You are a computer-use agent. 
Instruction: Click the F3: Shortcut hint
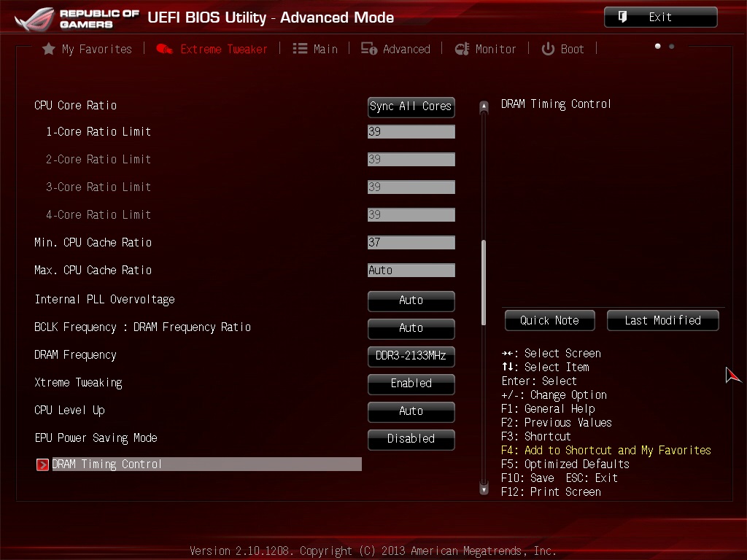[536, 437]
